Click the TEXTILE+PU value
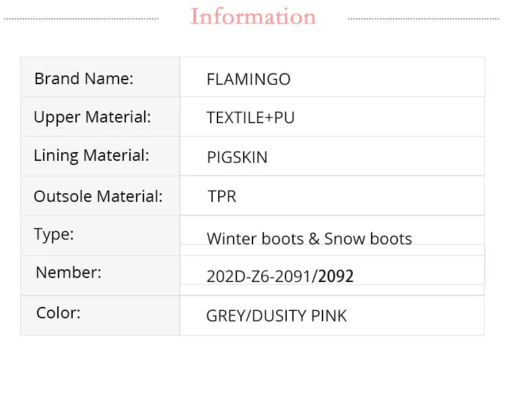505x420 pixels. click(x=250, y=118)
